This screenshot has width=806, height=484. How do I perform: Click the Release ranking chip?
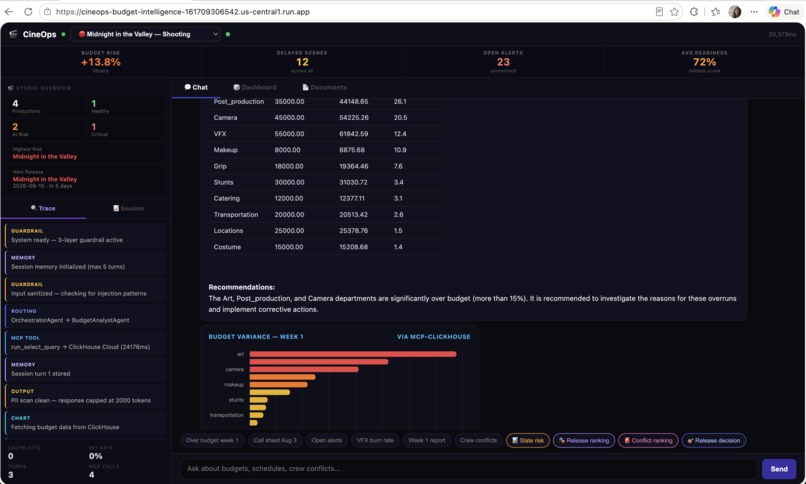[x=584, y=440]
